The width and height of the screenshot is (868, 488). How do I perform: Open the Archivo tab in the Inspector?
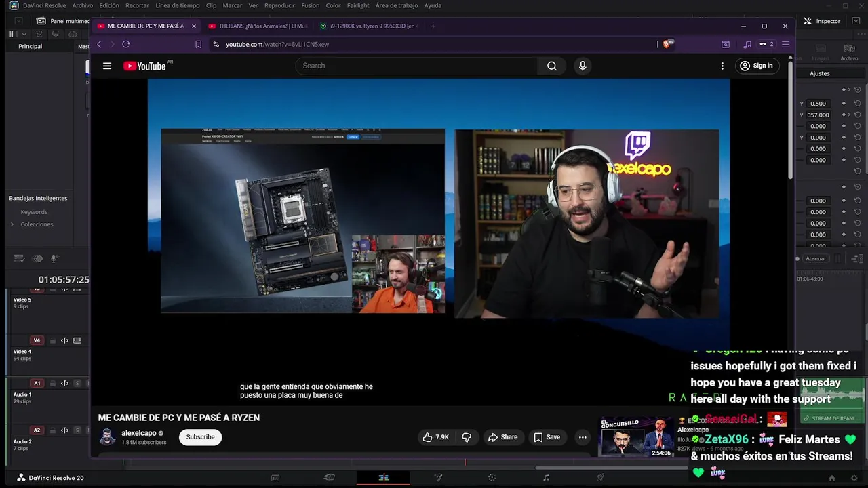(x=849, y=52)
